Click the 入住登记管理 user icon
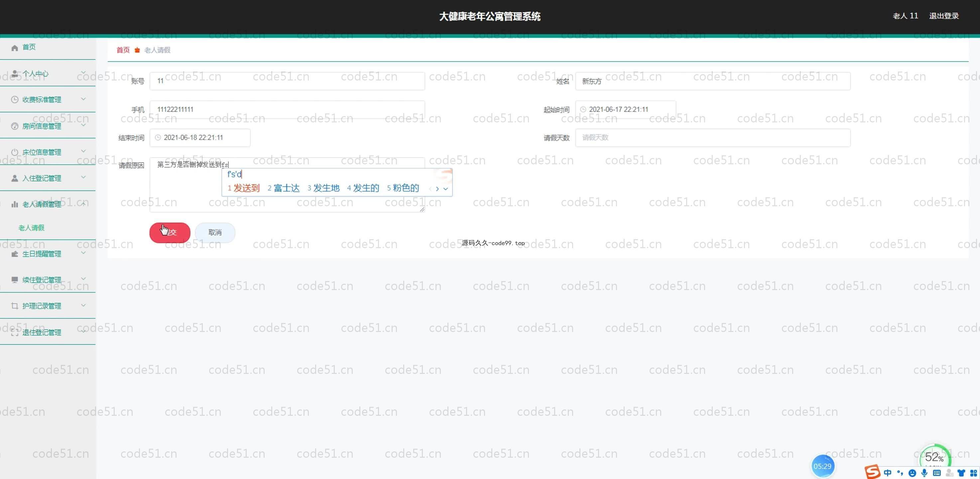 (x=14, y=178)
